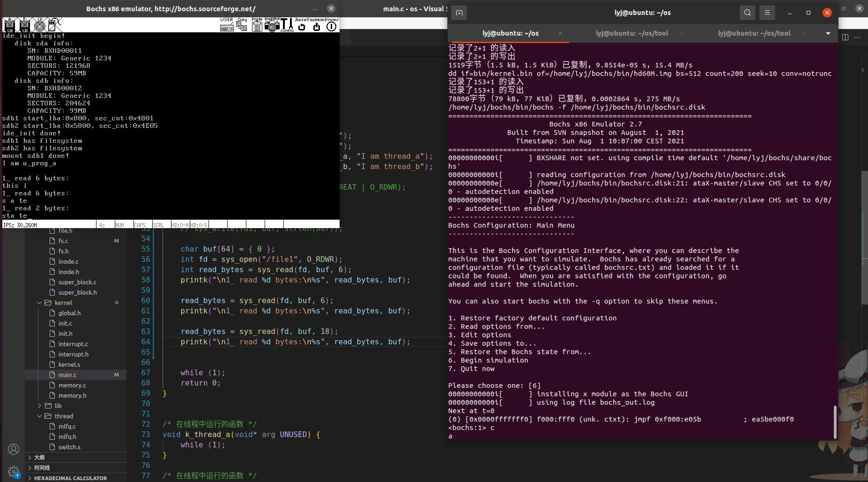Open global.h in explorer
The height and width of the screenshot is (482, 868).
pos(69,313)
